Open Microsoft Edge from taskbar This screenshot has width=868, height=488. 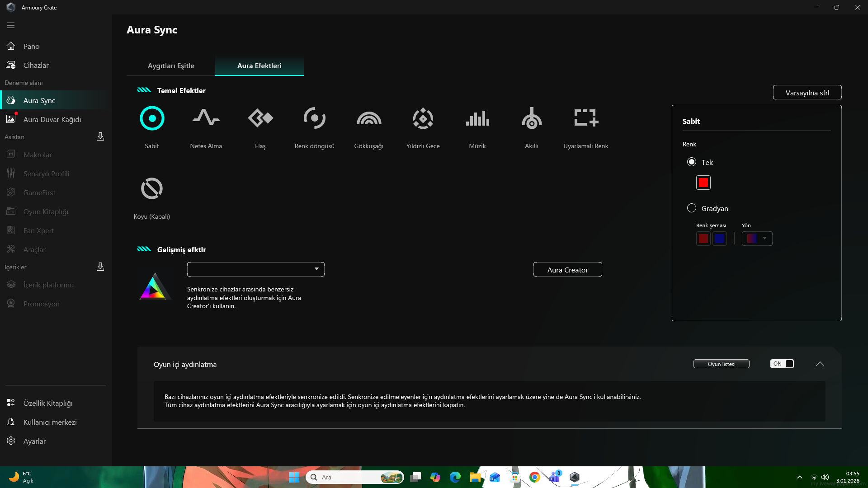[x=455, y=477]
